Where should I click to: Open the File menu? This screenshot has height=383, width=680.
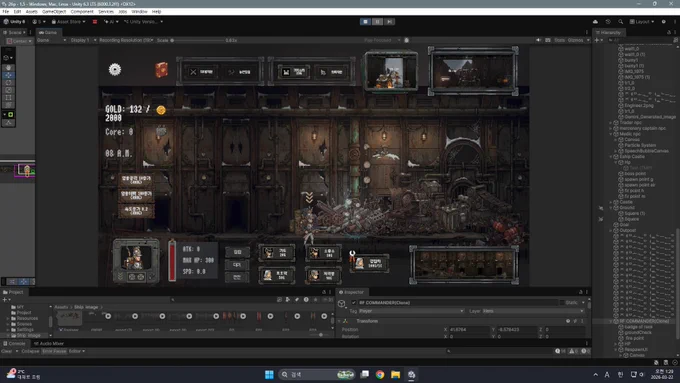click(6, 12)
